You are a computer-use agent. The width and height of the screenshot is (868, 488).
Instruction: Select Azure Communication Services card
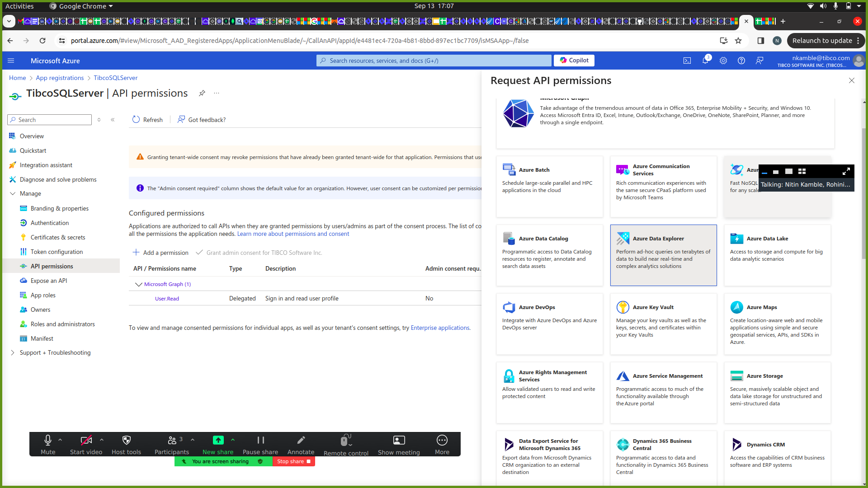pyautogui.click(x=664, y=187)
